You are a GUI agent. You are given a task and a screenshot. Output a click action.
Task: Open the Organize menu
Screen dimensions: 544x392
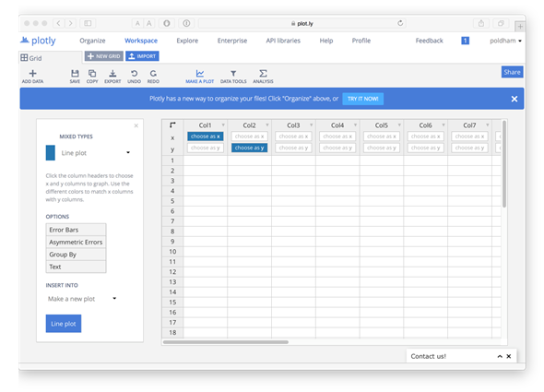click(x=92, y=41)
